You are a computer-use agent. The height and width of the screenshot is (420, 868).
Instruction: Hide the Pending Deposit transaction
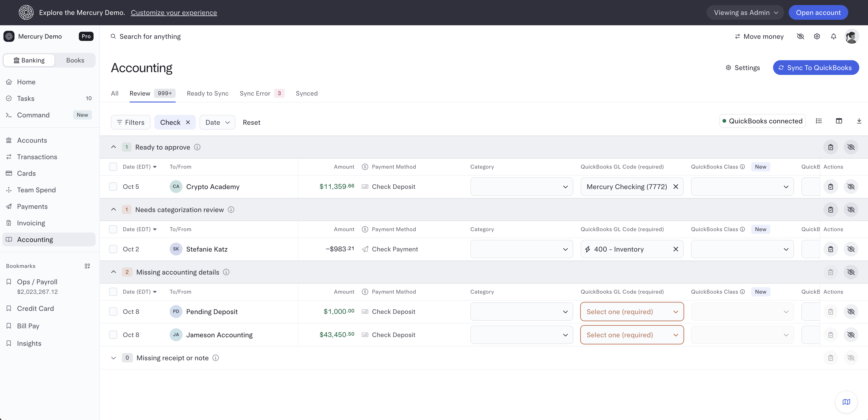pos(851,312)
